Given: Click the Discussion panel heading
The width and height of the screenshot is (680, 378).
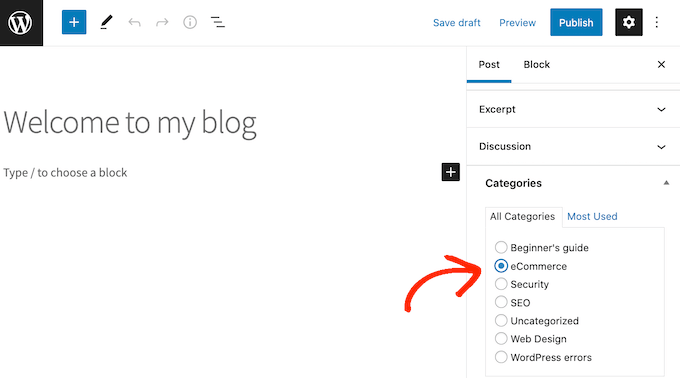Looking at the screenshot, I should coord(505,147).
